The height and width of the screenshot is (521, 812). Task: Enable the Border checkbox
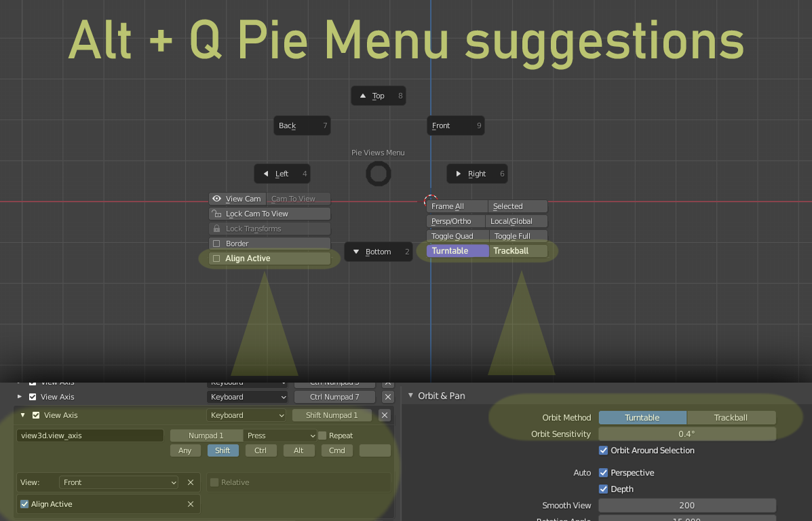216,244
